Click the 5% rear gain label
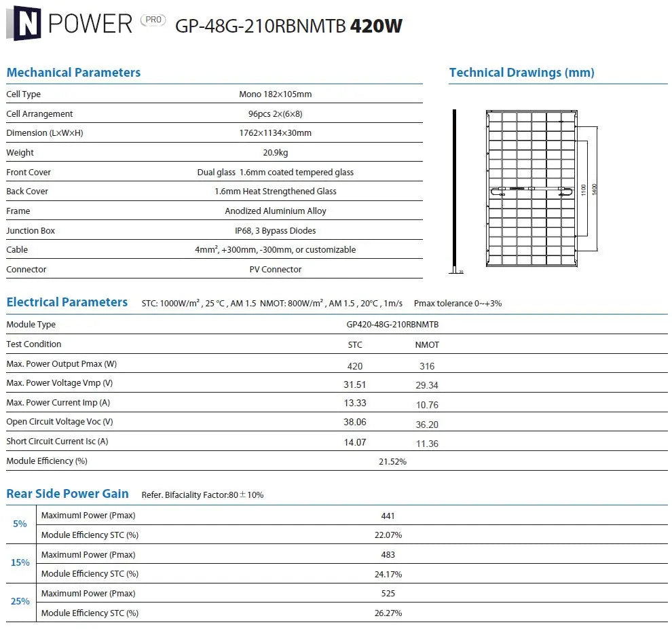 20,524
